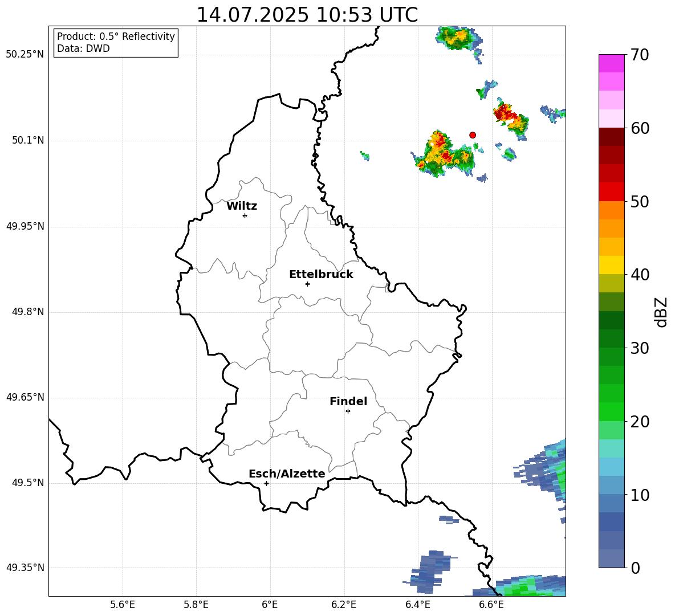The image size is (675, 616).
Task: Click the title 14.07.2025 10:53 UTC
Action: tap(307, 15)
